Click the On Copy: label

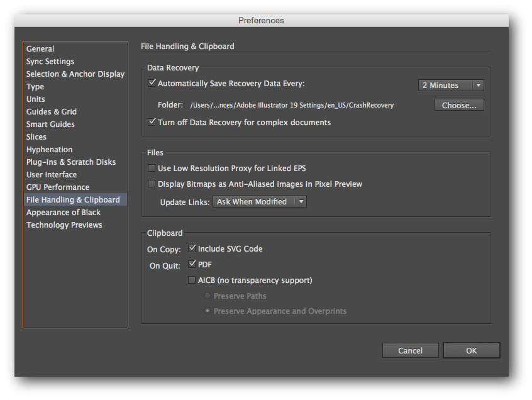coord(164,249)
